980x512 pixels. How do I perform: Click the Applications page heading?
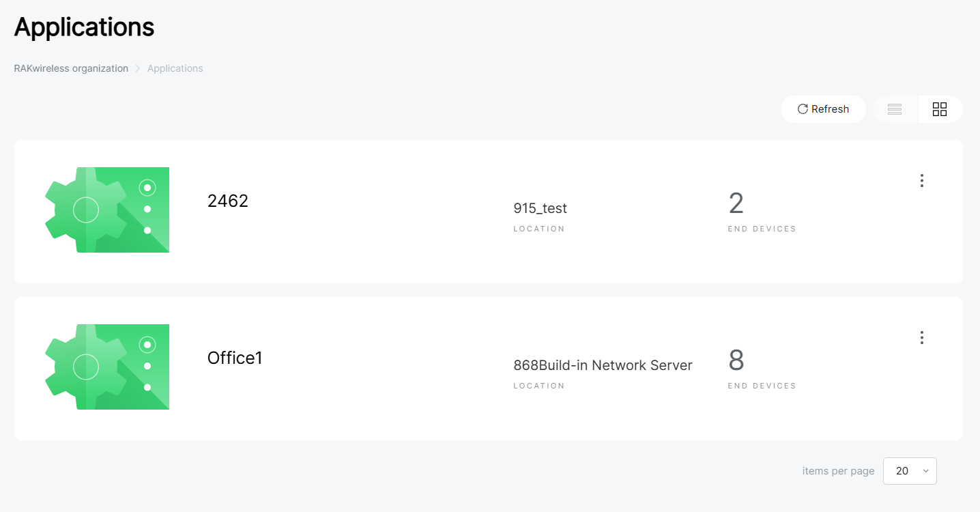coord(84,27)
